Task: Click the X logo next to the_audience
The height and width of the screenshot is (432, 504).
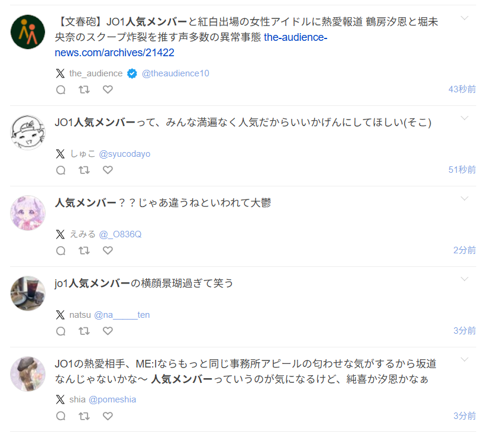Action: point(60,73)
